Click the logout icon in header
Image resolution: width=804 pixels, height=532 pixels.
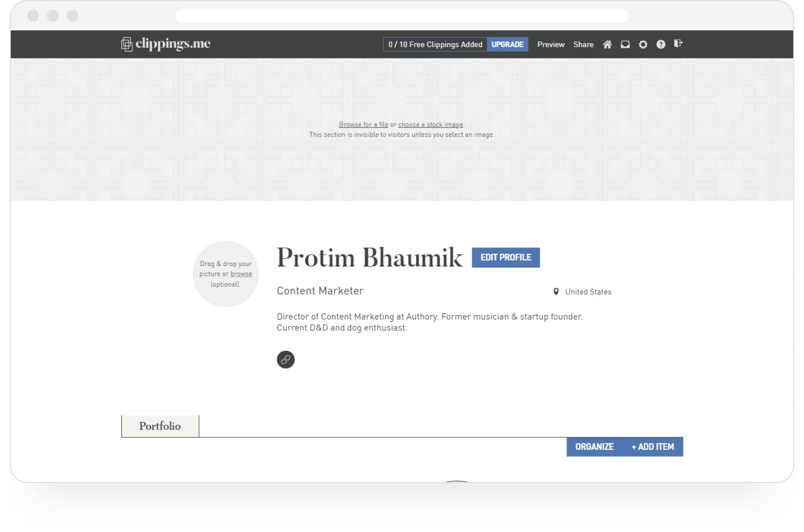[x=678, y=44]
